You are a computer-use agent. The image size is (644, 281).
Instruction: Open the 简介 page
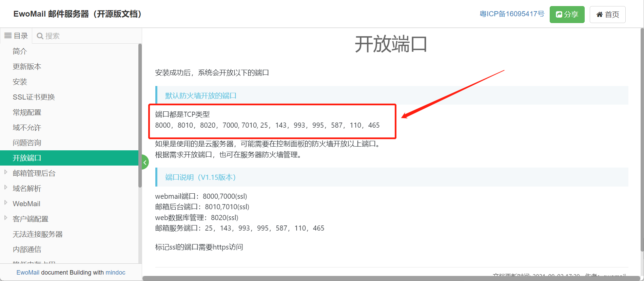click(x=20, y=51)
